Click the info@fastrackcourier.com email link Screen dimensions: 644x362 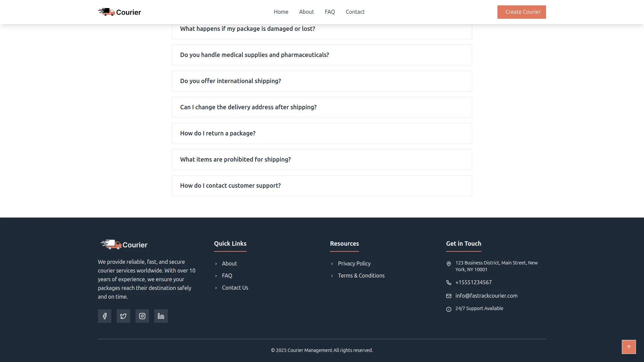[x=486, y=296]
